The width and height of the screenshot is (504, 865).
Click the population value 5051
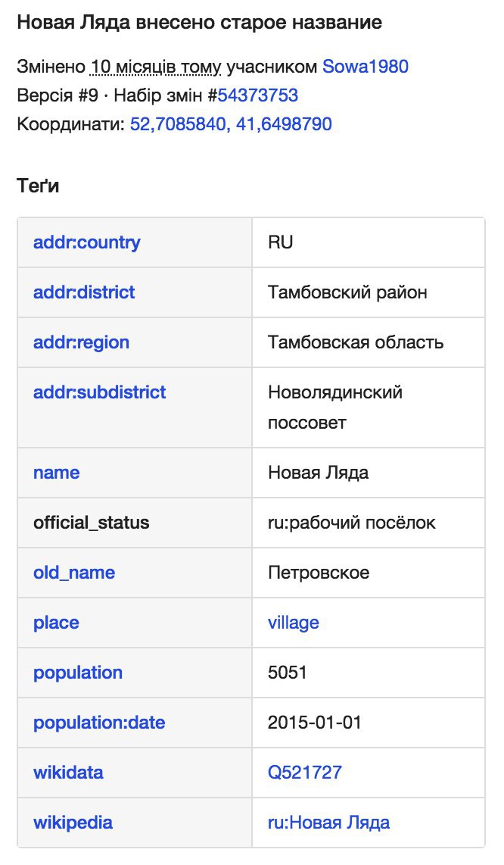[288, 673]
